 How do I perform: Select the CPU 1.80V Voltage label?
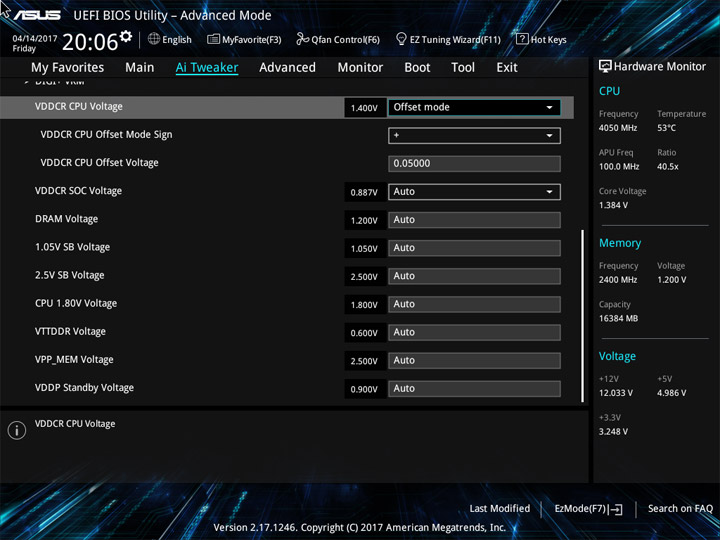pyautogui.click(x=76, y=303)
